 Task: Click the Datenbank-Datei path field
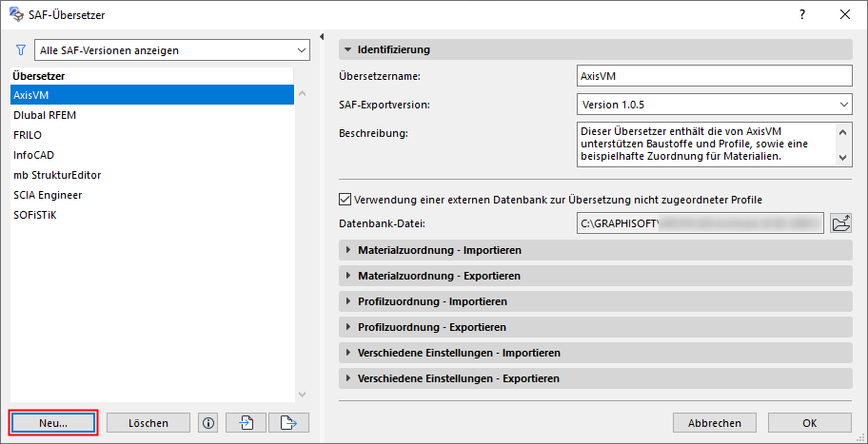coord(700,223)
